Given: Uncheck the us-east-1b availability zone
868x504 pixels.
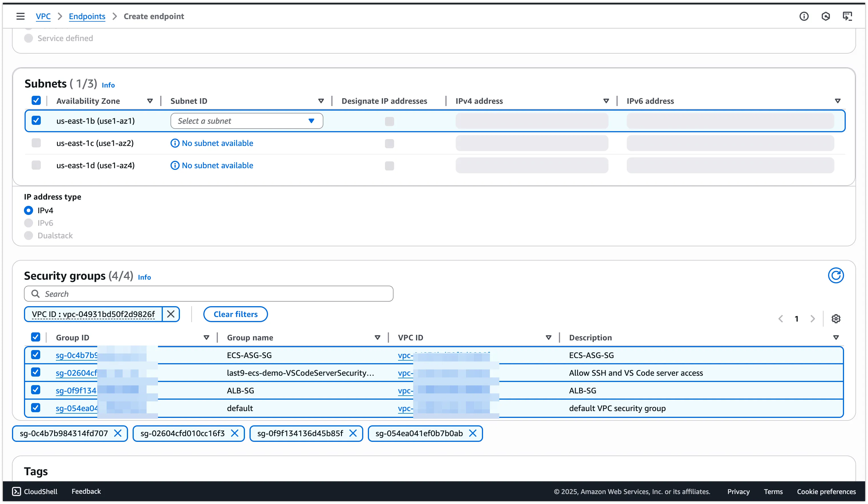Looking at the screenshot, I should click(36, 121).
